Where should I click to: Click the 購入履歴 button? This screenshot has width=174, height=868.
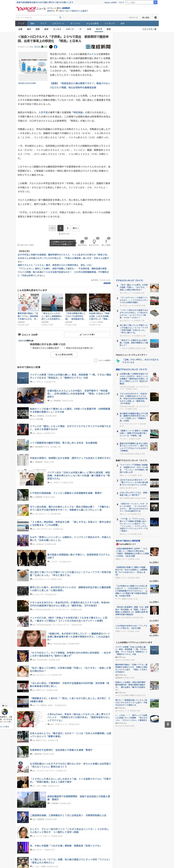[145, 18]
